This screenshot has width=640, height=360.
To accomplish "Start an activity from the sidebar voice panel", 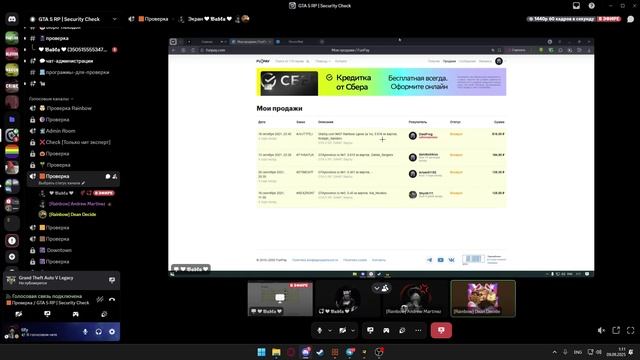I will (x=76, y=314).
